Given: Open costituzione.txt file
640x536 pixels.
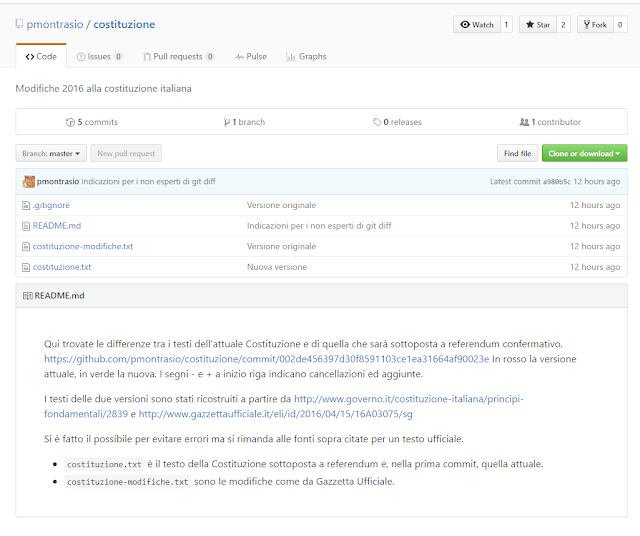Looking at the screenshot, I should [62, 267].
